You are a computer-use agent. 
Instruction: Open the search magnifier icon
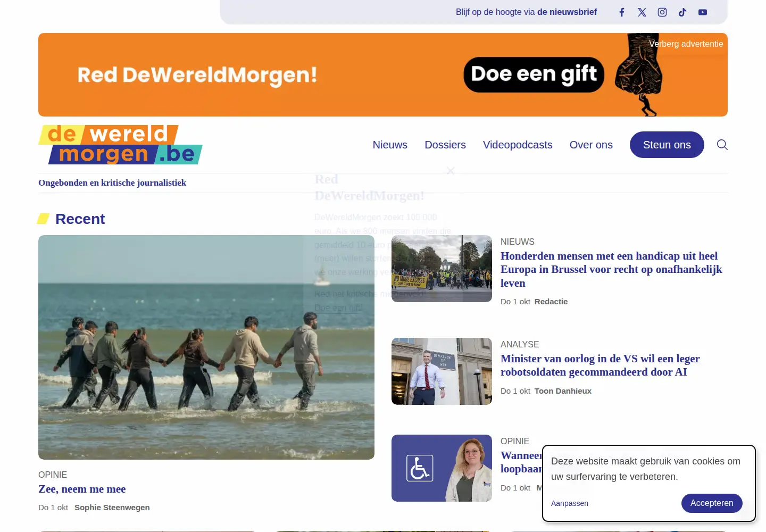click(x=722, y=145)
